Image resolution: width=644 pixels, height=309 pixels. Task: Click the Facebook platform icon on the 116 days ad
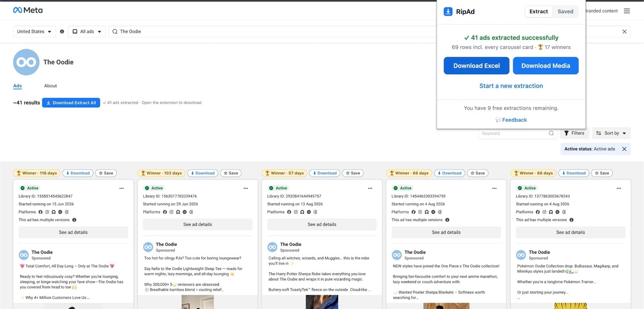click(x=41, y=212)
